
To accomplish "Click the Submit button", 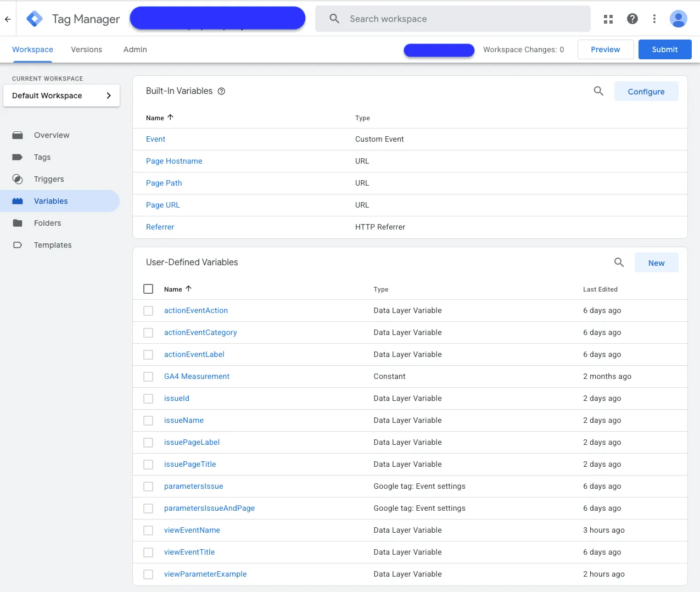I will [665, 49].
